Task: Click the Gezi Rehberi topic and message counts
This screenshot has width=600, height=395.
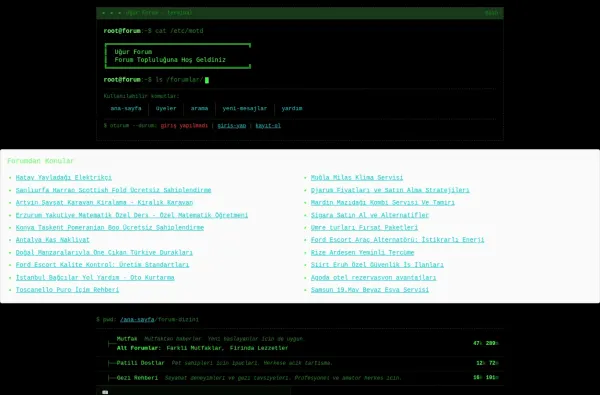Action: click(x=486, y=378)
